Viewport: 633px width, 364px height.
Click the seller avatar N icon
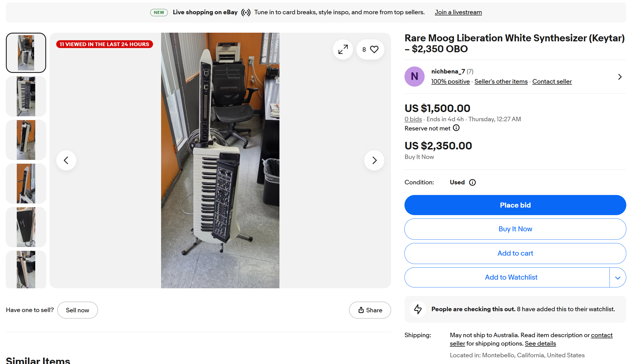414,76
